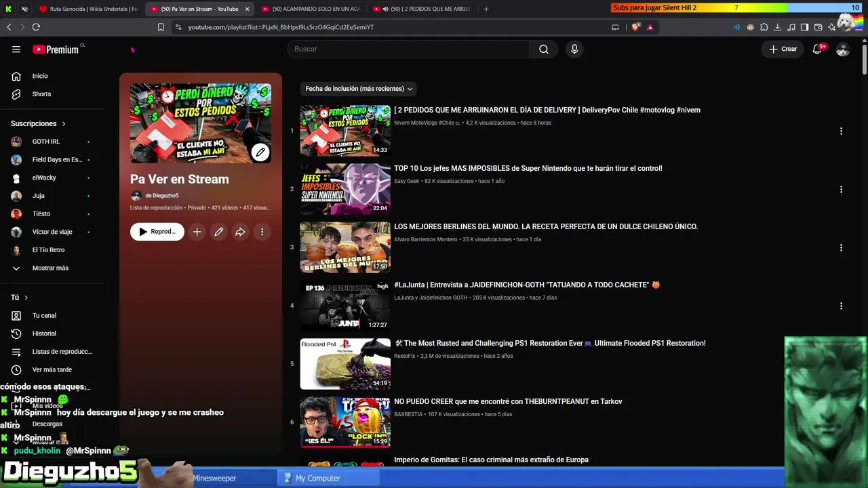This screenshot has height=488, width=868.
Task: Open options for the Berlines del Mundo video
Action: coord(841,247)
